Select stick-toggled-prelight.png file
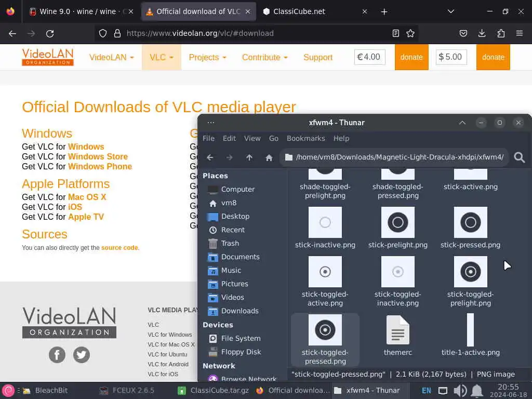Screen dimensions: 532x399 pyautogui.click(x=470, y=272)
